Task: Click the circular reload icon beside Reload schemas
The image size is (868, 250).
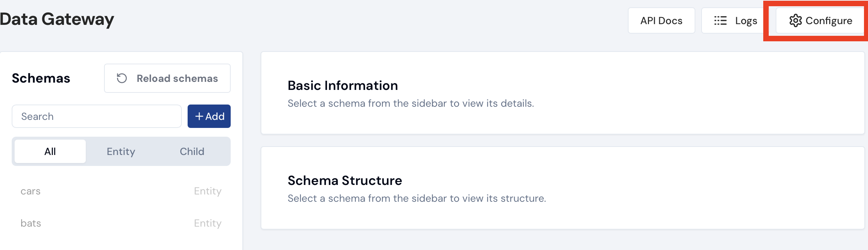Action: [x=122, y=78]
